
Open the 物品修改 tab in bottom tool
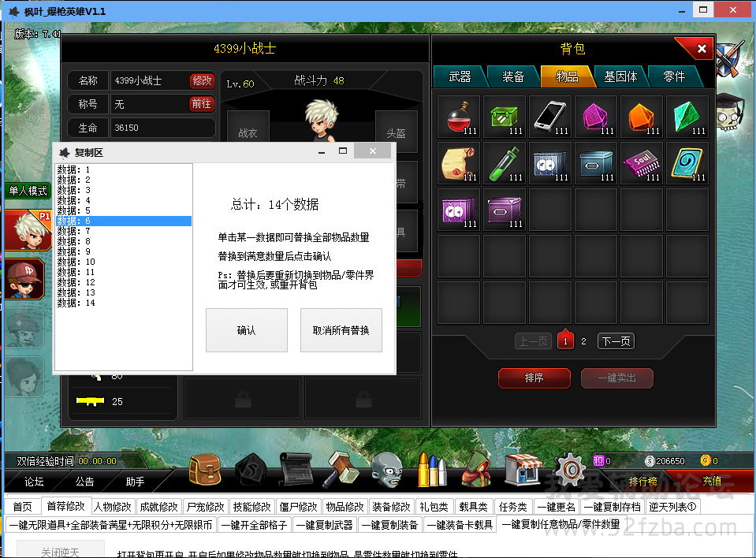click(344, 507)
